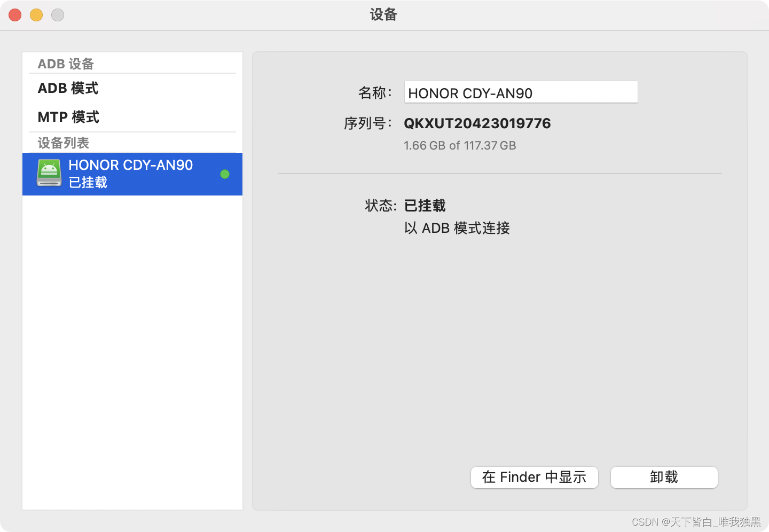769x532 pixels.
Task: Click the green status dot of HONOR CDY-AN90
Action: pyautogui.click(x=225, y=174)
